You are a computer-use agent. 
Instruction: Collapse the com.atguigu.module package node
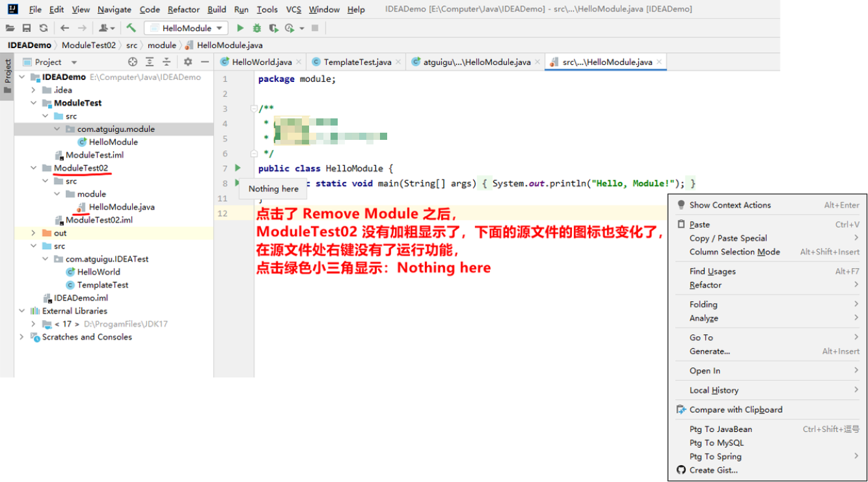(x=57, y=129)
